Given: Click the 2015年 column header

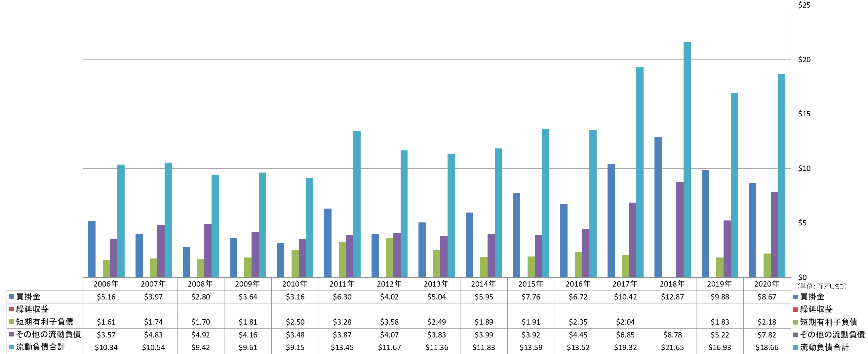Looking at the screenshot, I should tap(531, 284).
